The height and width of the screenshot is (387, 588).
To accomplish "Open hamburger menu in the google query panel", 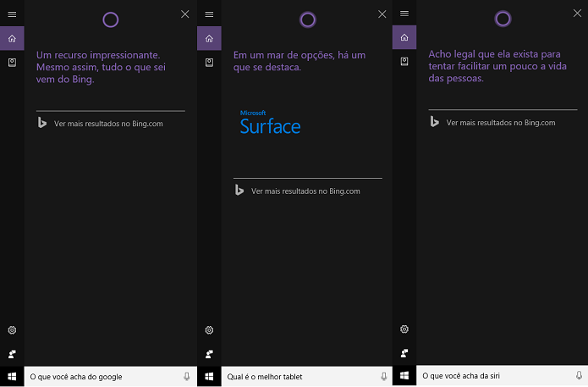I will 12,14.
